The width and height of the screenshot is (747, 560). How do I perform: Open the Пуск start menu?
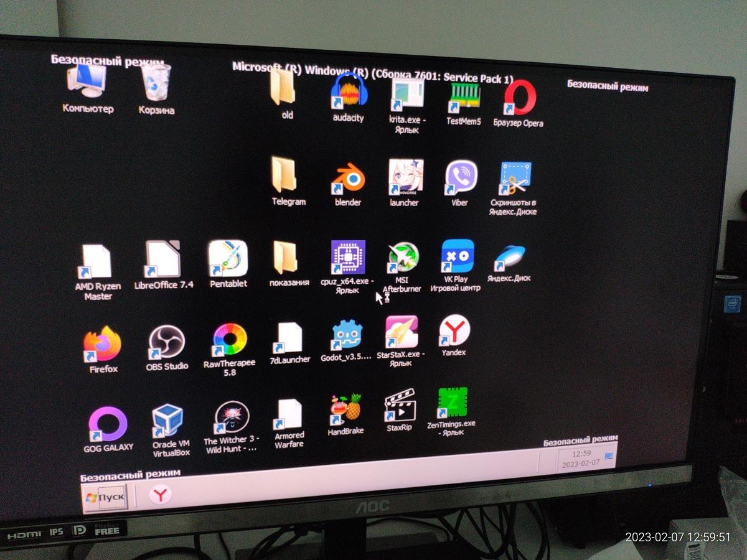tap(105, 498)
